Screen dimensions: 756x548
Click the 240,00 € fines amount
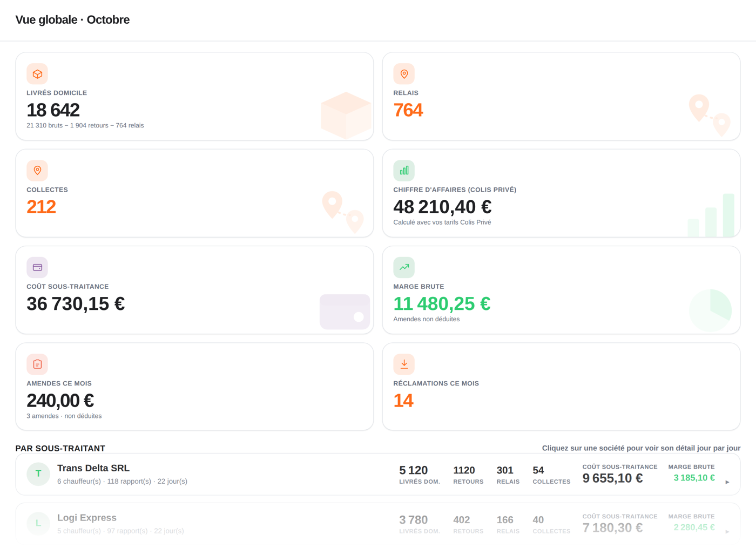[x=60, y=401]
